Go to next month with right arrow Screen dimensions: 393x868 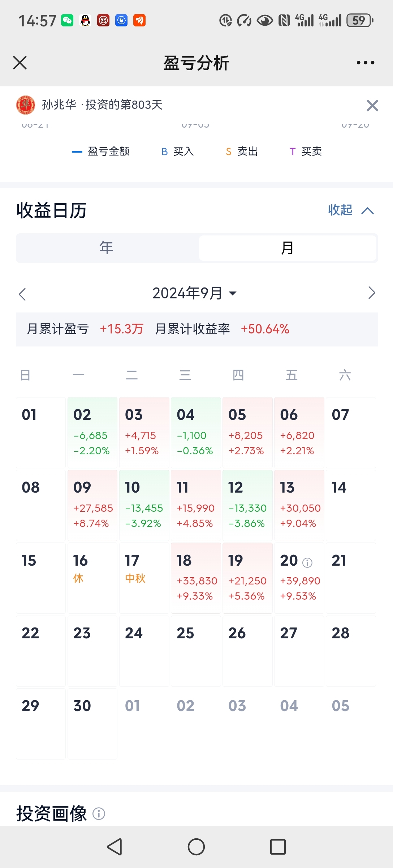tap(371, 293)
